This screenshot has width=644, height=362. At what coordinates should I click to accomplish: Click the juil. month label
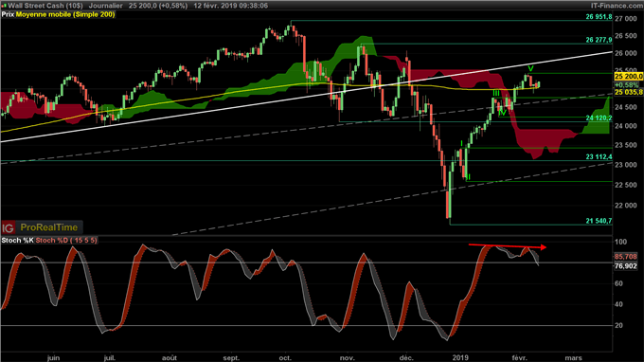[109, 358]
